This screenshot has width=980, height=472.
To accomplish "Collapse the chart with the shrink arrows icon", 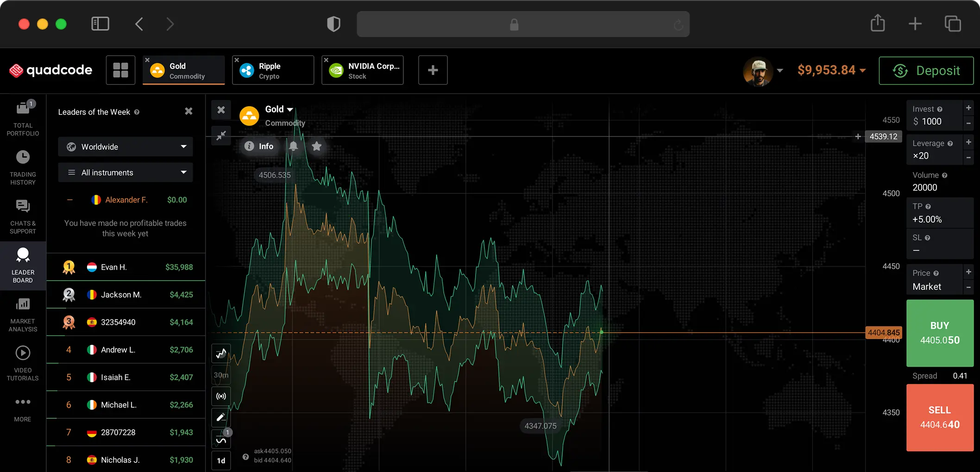I will click(221, 135).
